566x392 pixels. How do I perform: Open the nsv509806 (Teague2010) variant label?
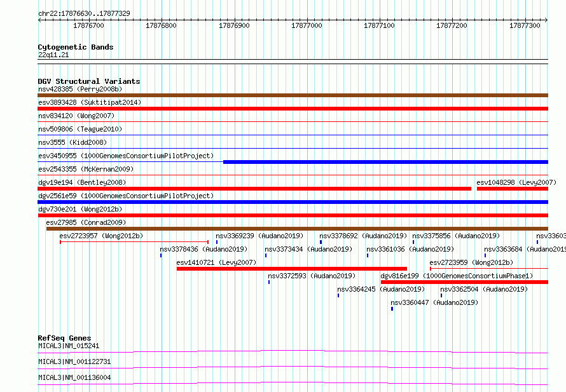click(x=80, y=129)
